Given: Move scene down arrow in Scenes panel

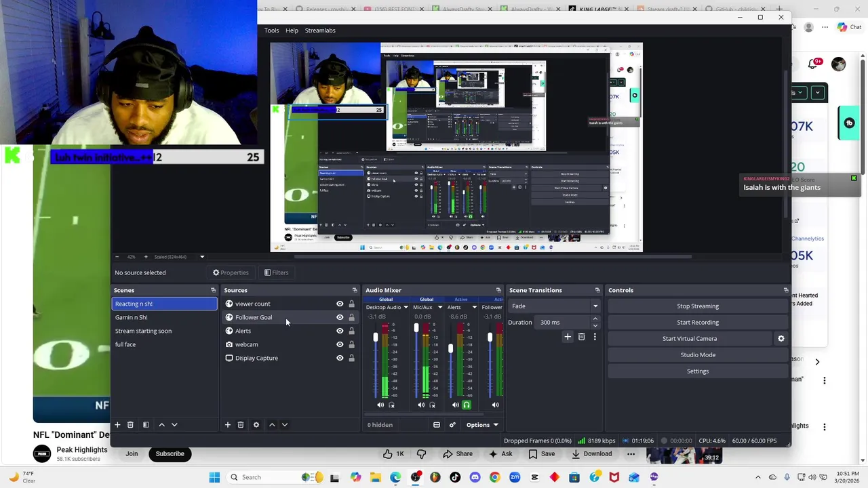Looking at the screenshot, I should [x=174, y=425].
